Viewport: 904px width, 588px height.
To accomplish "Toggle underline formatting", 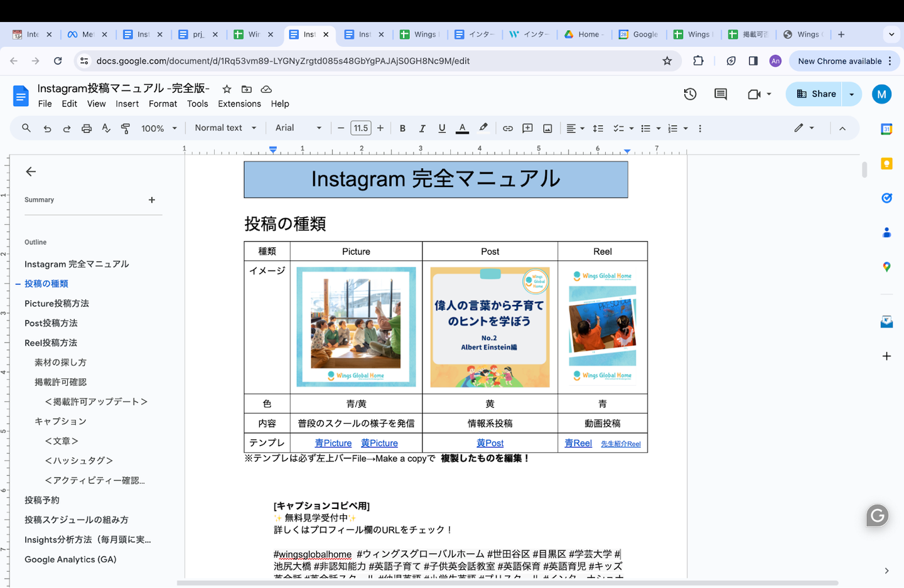I will coord(442,128).
